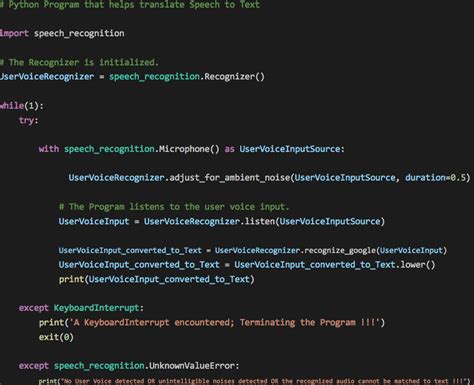The height and width of the screenshot is (385, 474).
Task: Click 'UserVoiceInputSource:' after the 'as' keyword
Action: click(x=292, y=149)
